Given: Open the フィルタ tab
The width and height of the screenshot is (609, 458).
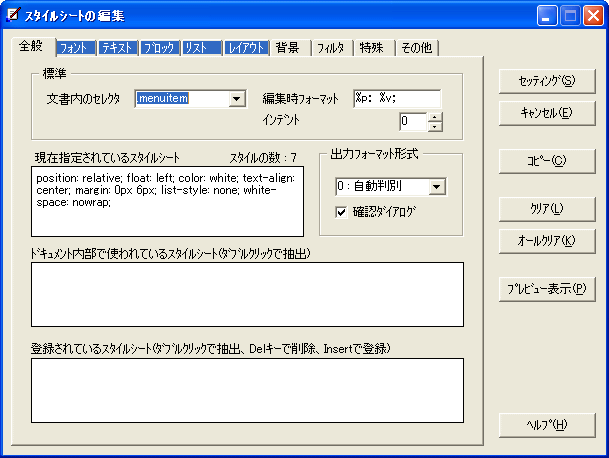Looking at the screenshot, I should point(332,48).
